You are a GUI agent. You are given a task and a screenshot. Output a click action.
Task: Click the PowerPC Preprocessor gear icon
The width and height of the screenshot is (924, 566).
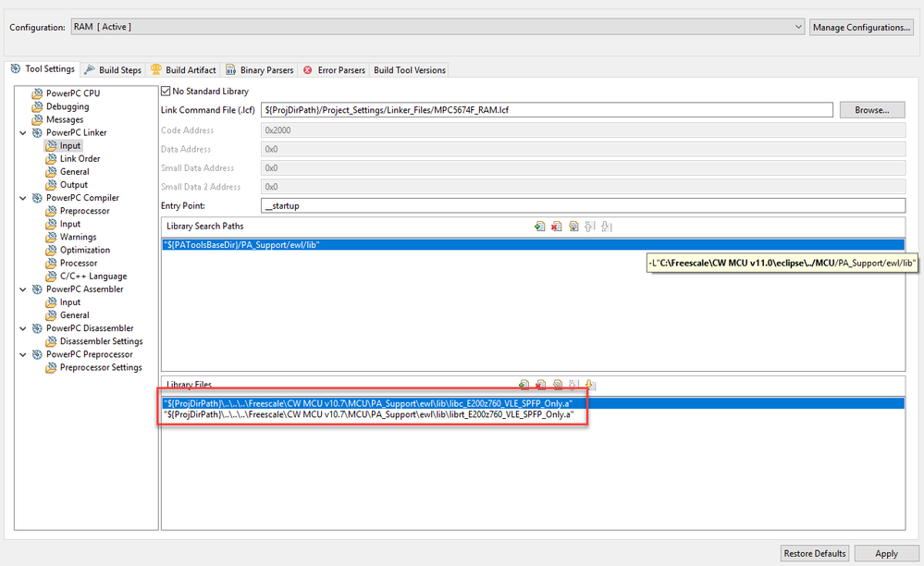coord(37,354)
